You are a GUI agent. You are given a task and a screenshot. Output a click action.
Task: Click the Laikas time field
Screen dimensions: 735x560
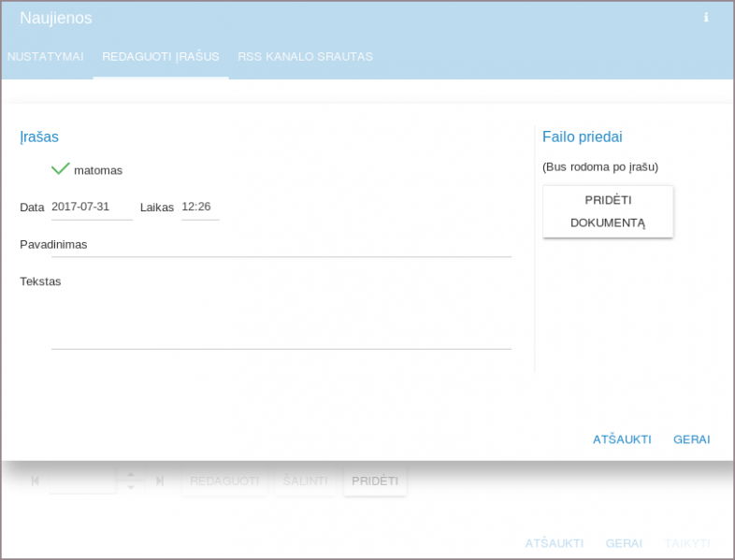(x=200, y=208)
